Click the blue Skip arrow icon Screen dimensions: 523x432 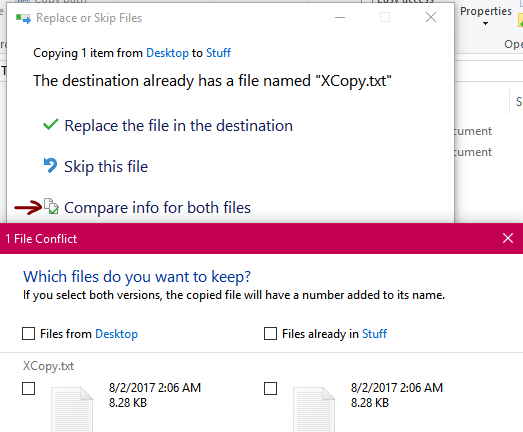pos(50,165)
